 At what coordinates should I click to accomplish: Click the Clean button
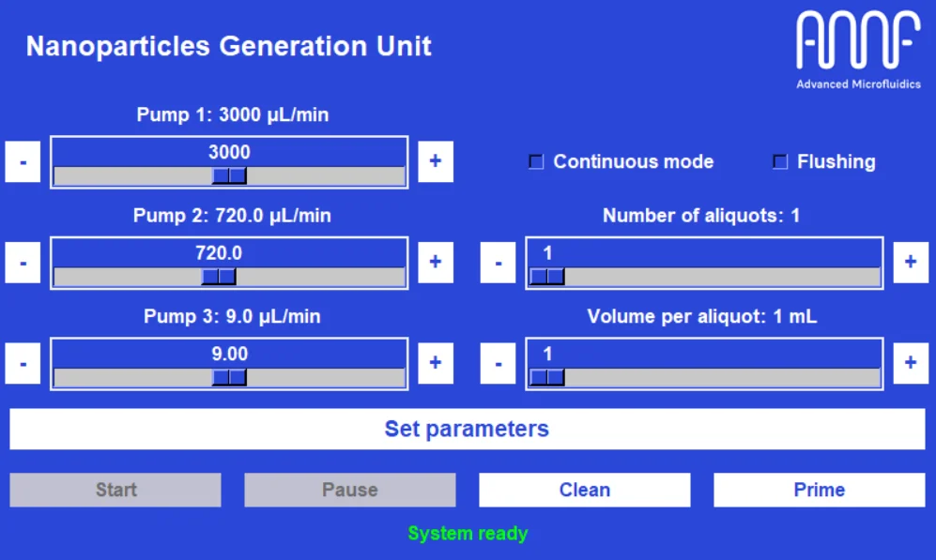[x=584, y=489]
